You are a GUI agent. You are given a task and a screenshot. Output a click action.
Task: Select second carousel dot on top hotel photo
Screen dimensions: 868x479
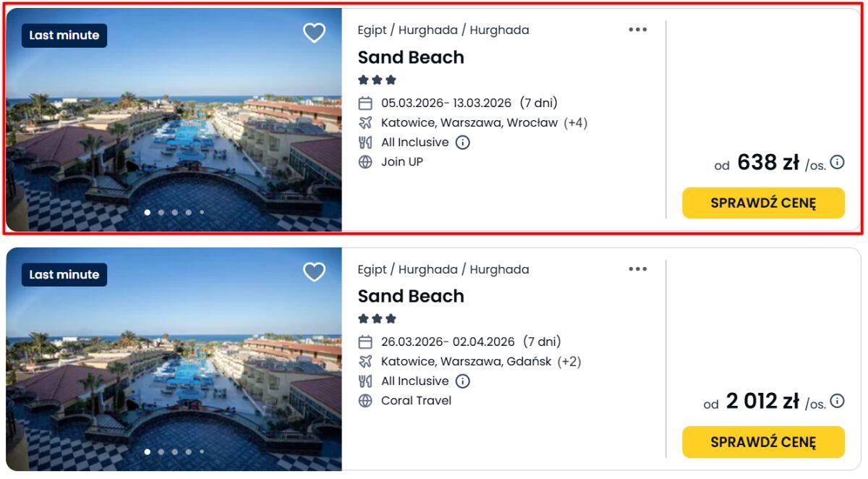click(161, 213)
